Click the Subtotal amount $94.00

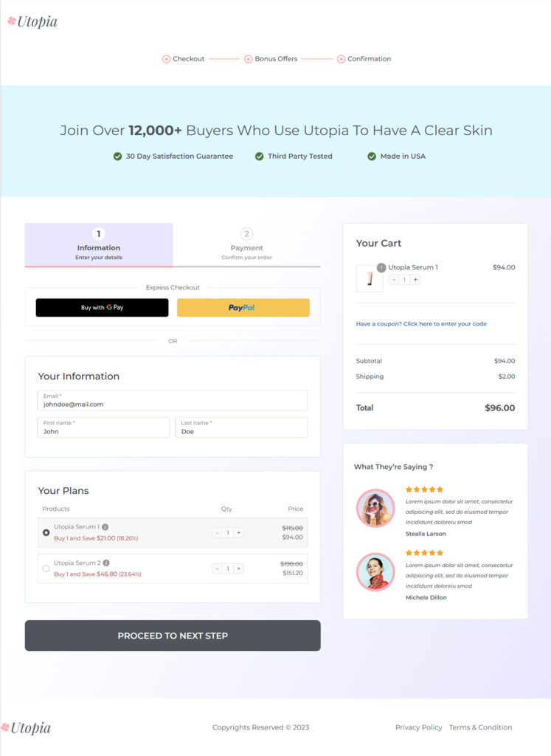505,361
